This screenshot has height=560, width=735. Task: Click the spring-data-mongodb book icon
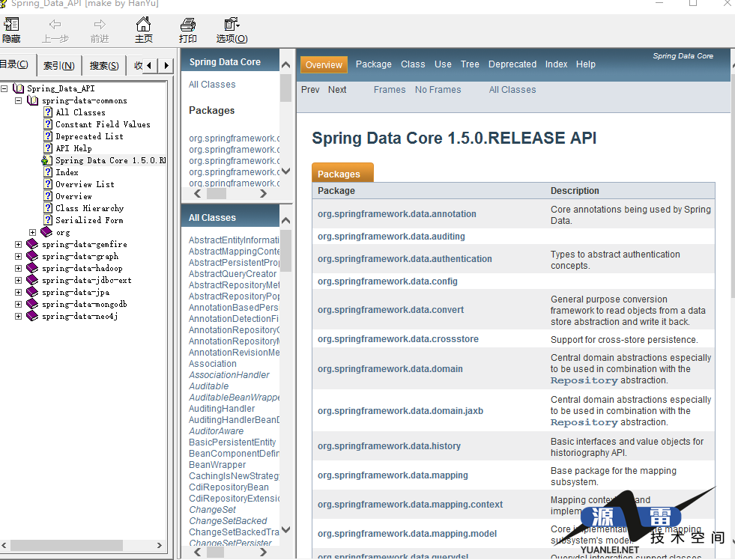(x=32, y=304)
